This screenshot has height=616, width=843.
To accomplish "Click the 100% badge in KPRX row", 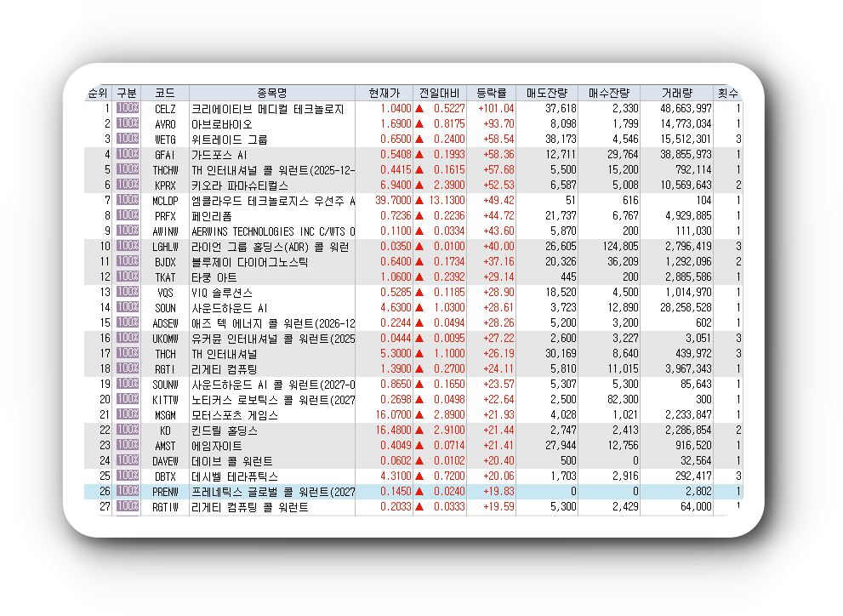I will tap(128, 185).
